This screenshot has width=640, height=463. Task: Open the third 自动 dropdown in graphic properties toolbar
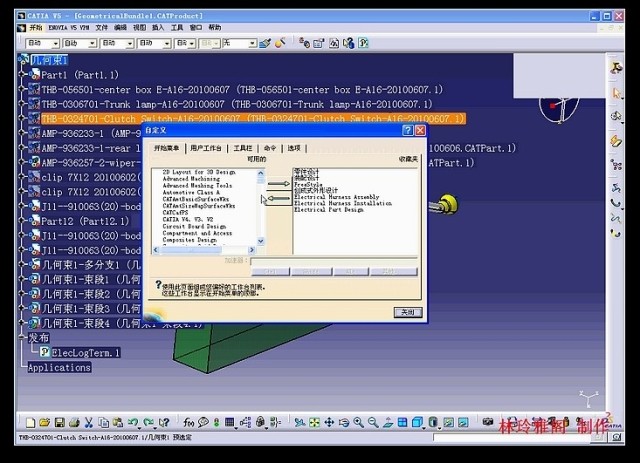pyautogui.click(x=130, y=43)
